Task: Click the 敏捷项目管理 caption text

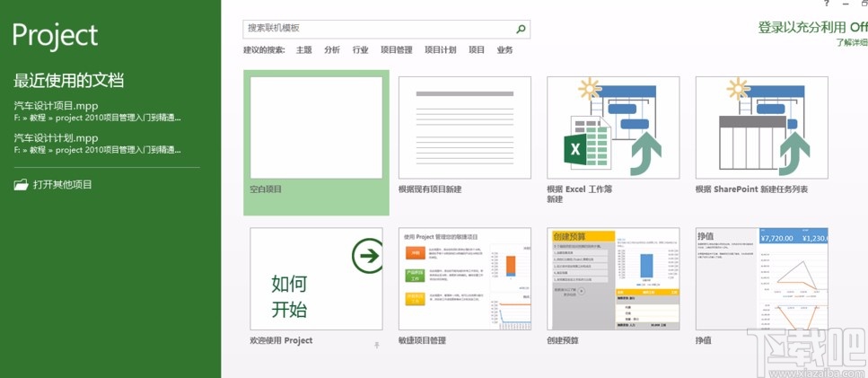Action: pyautogui.click(x=423, y=340)
